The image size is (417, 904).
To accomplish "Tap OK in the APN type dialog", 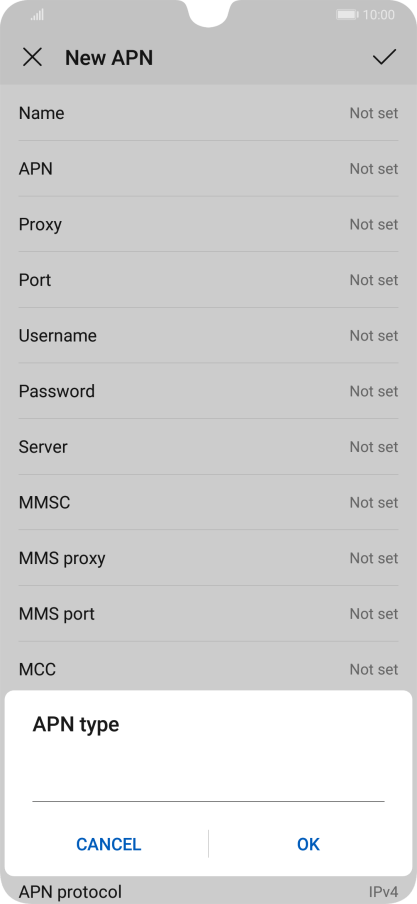I will pyautogui.click(x=308, y=844).
